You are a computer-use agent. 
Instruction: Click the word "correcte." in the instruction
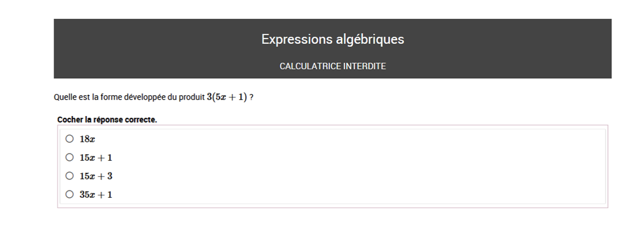click(140, 119)
